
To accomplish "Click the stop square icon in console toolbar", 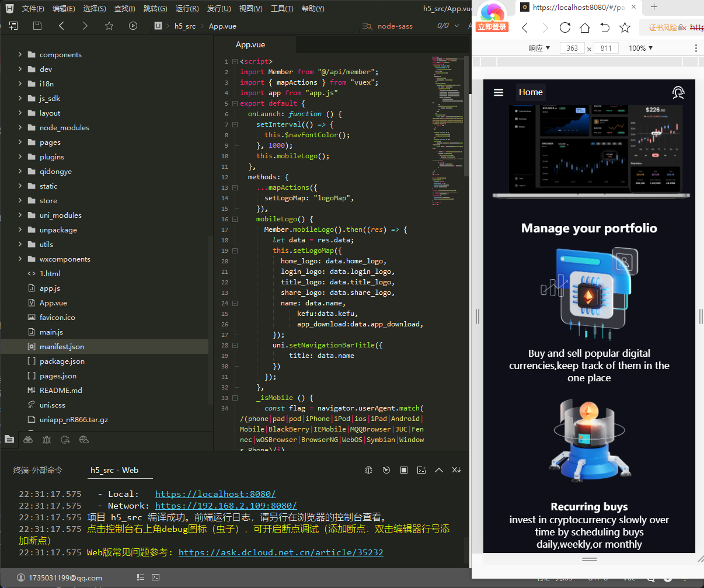I will pos(403,470).
